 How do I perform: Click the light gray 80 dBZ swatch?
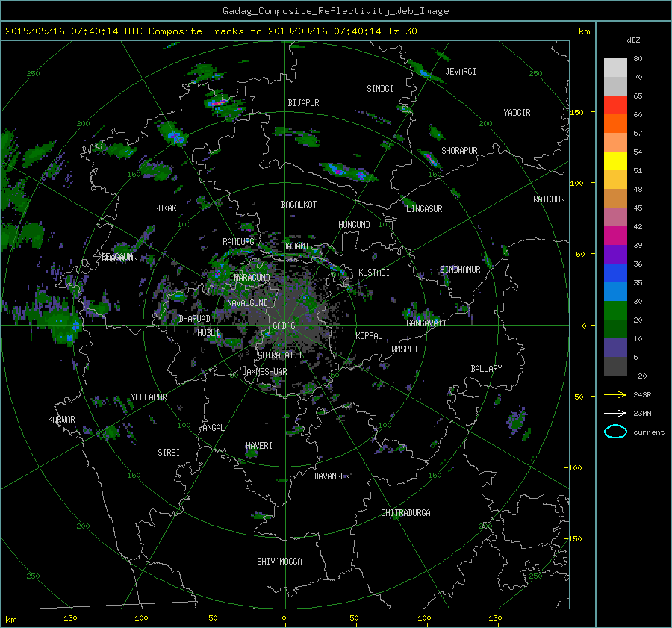[615, 67]
